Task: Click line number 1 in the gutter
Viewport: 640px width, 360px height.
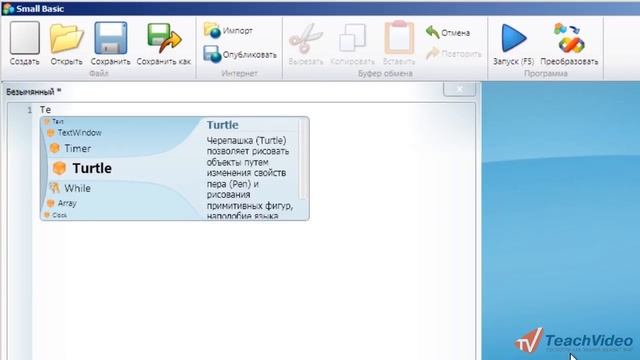Action: 29,110
